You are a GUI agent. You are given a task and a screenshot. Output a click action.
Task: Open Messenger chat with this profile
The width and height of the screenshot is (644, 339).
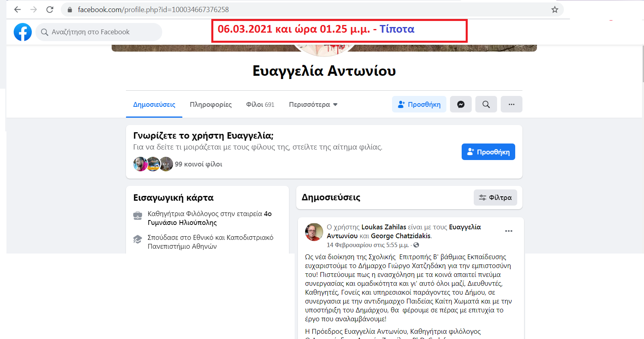tap(461, 104)
